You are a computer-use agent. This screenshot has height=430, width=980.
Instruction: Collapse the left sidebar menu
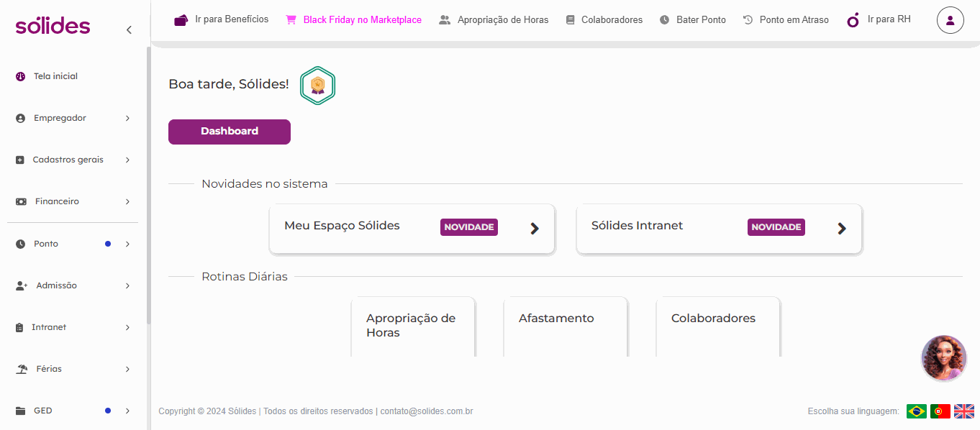coord(129,29)
